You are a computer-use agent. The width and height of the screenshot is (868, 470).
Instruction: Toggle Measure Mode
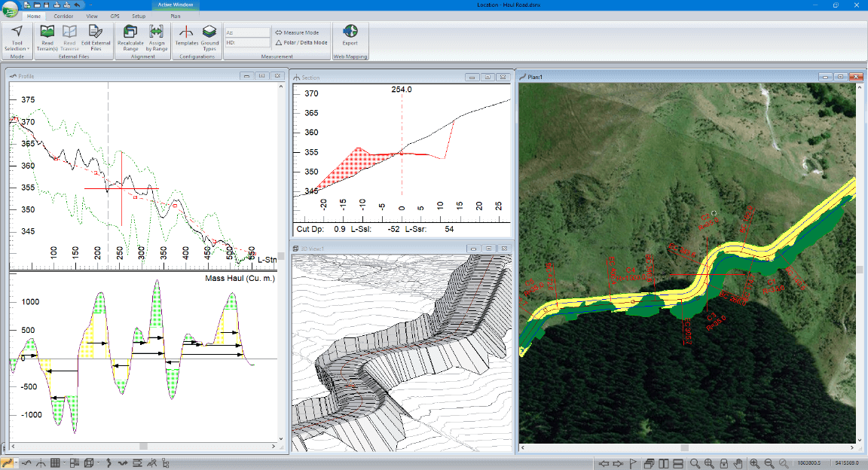point(297,32)
